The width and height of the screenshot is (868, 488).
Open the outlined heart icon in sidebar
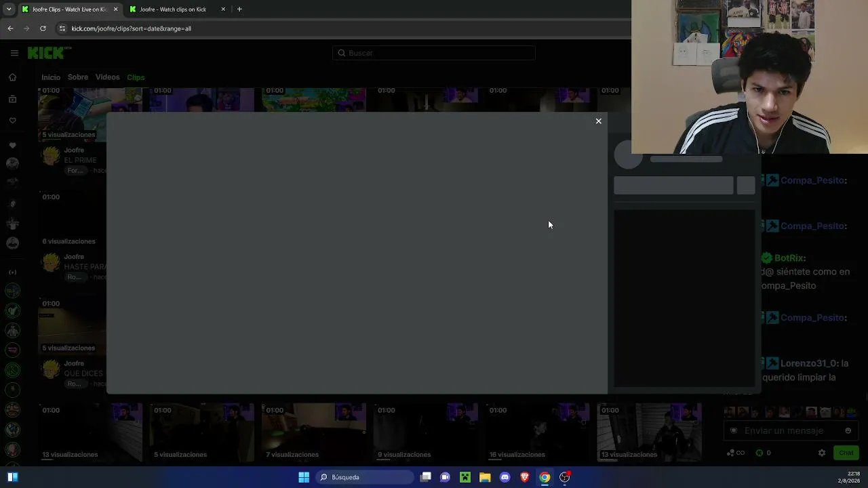[12, 121]
